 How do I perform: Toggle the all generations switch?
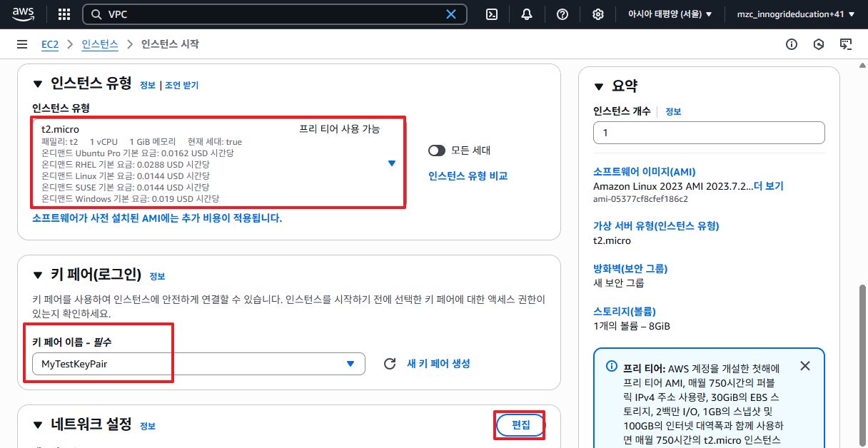coord(436,151)
